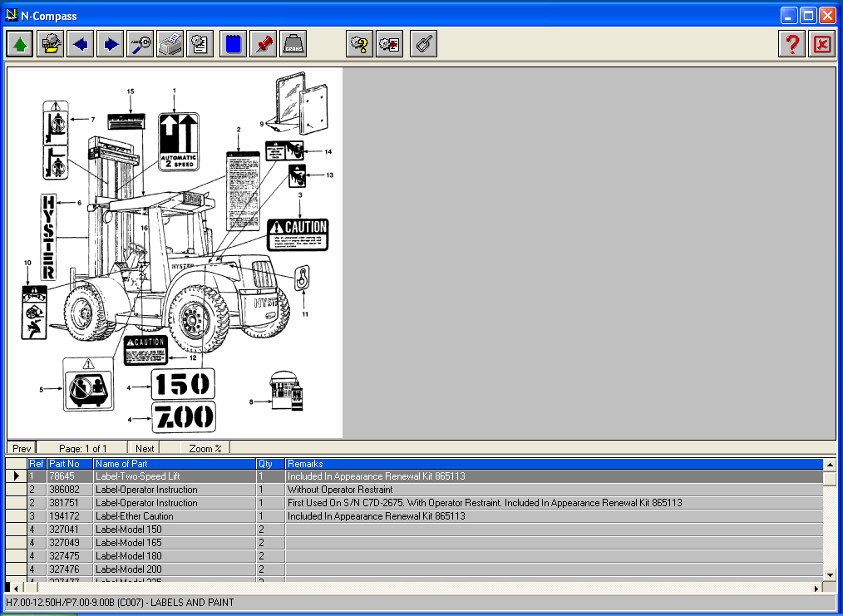Select part number 194172 cell

[x=69, y=515]
